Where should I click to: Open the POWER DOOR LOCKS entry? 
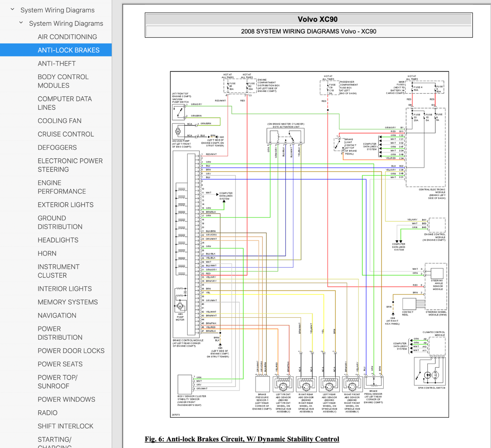click(71, 351)
